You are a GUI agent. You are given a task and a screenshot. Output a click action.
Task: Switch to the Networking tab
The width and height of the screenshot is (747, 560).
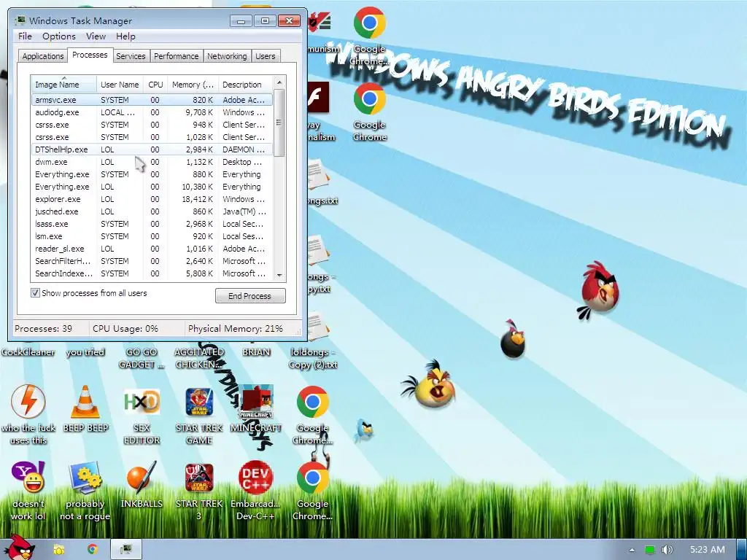click(x=227, y=56)
